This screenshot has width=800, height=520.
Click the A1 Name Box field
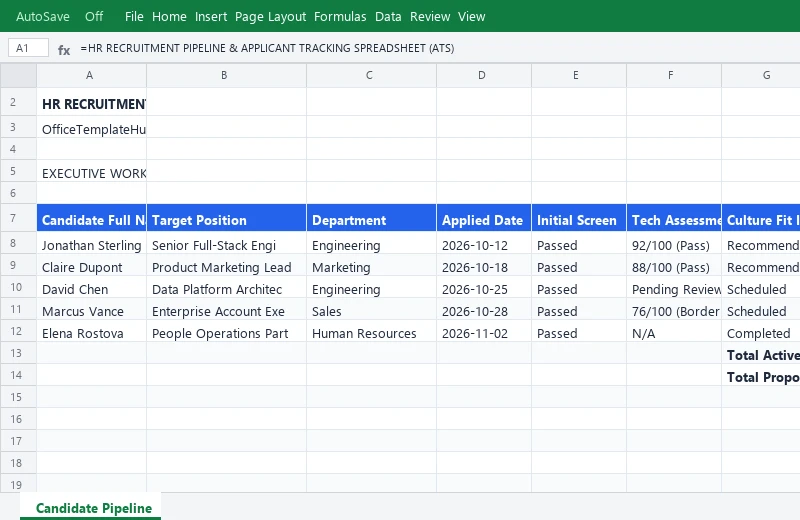(x=29, y=48)
